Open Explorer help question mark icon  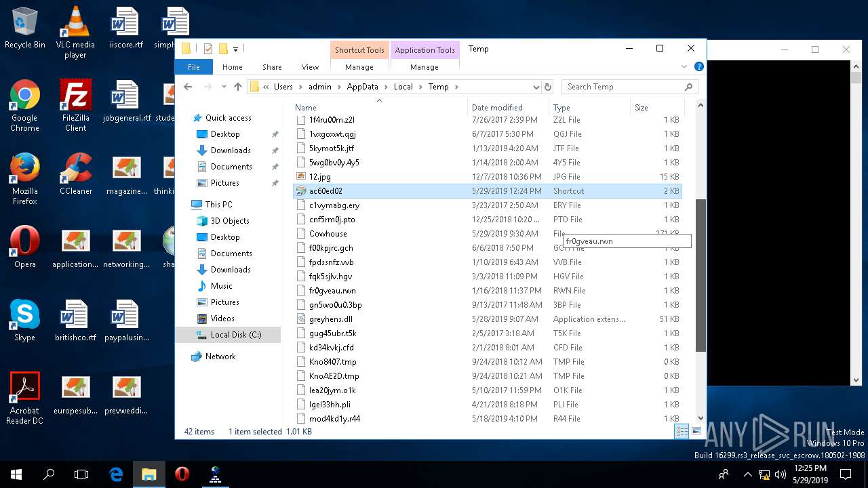[699, 67]
